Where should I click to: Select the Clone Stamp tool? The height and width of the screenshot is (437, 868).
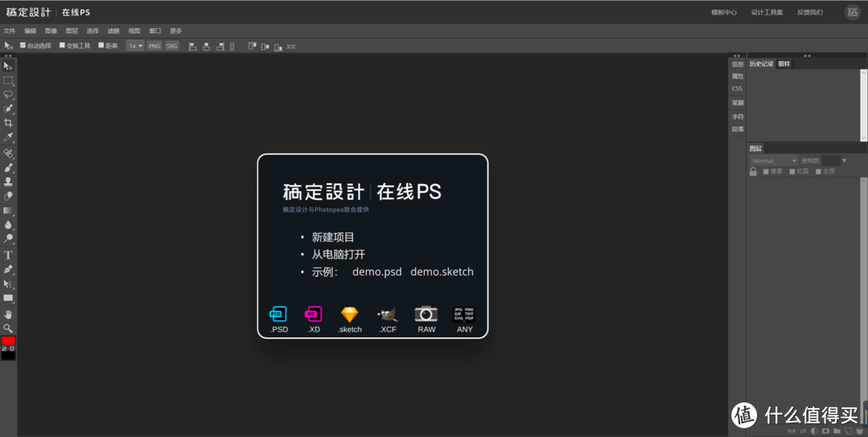click(8, 182)
